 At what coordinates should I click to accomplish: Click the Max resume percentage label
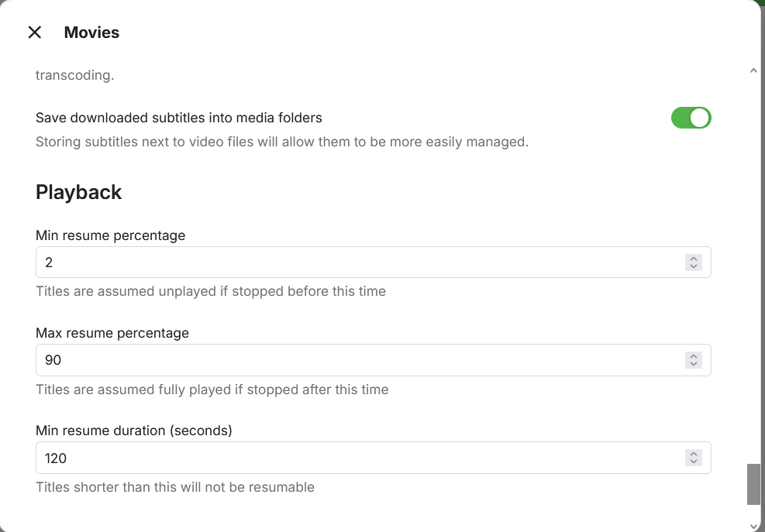tap(112, 333)
